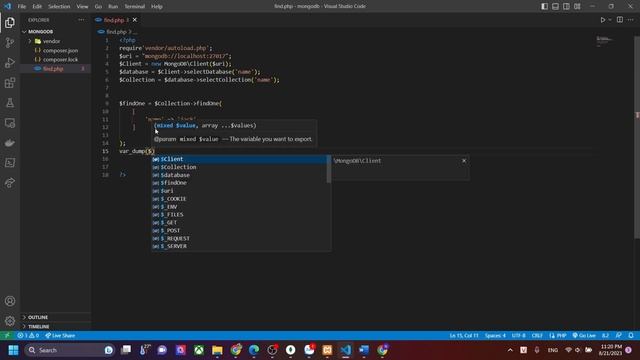The width and height of the screenshot is (640, 360).
Task: Open the terminal-style panel icon in activity bar
Action: tap(10, 163)
